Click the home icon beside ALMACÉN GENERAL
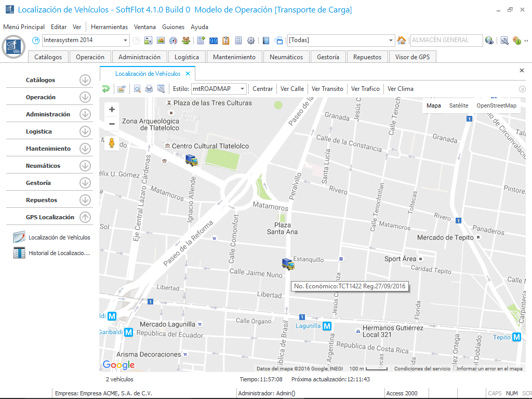The height and width of the screenshot is (399, 532). pyautogui.click(x=402, y=41)
